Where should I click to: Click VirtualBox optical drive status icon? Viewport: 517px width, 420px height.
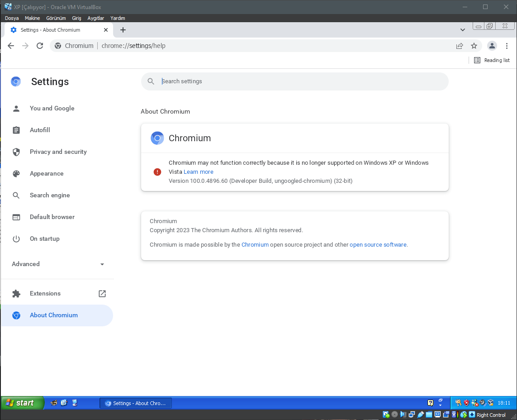click(x=395, y=415)
